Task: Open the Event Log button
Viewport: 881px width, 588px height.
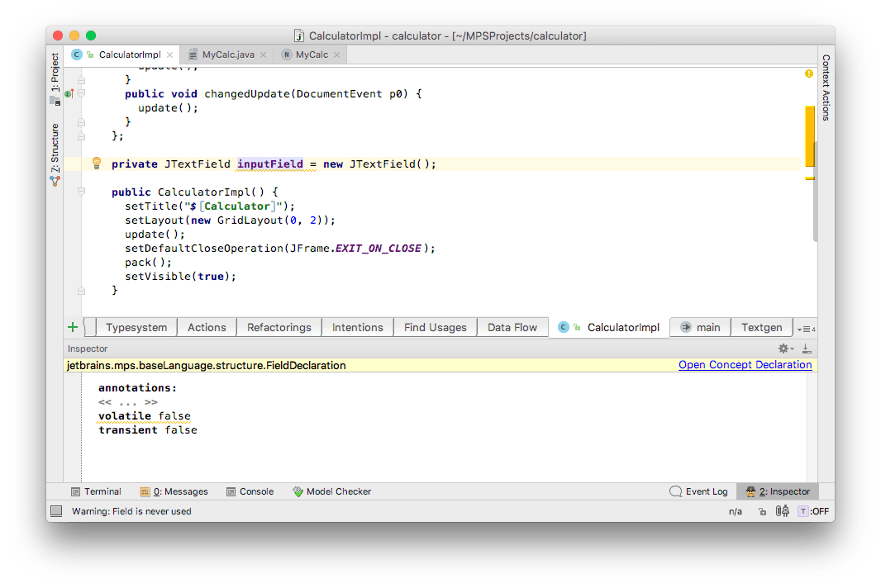Action: [699, 491]
